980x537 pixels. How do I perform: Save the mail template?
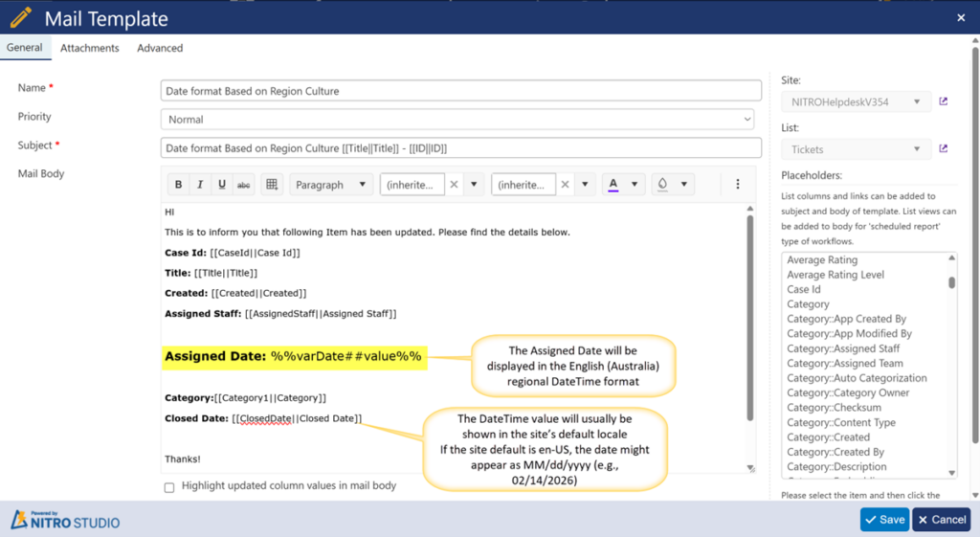883,519
